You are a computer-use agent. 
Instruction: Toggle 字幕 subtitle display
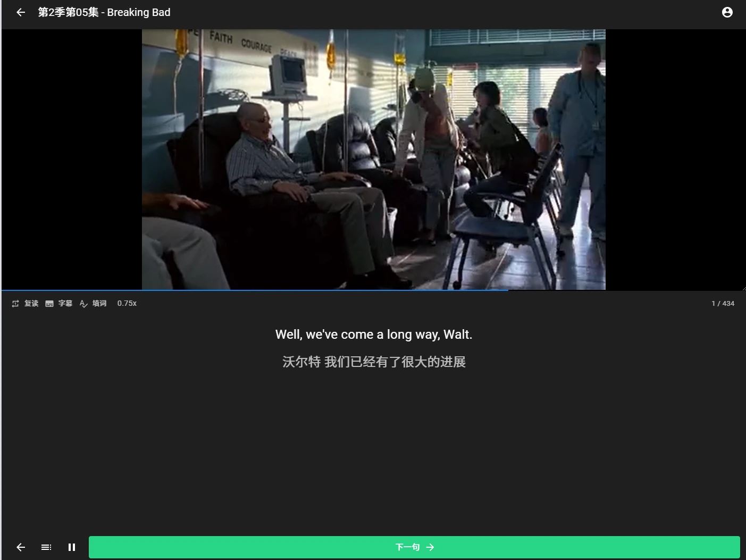pos(59,303)
